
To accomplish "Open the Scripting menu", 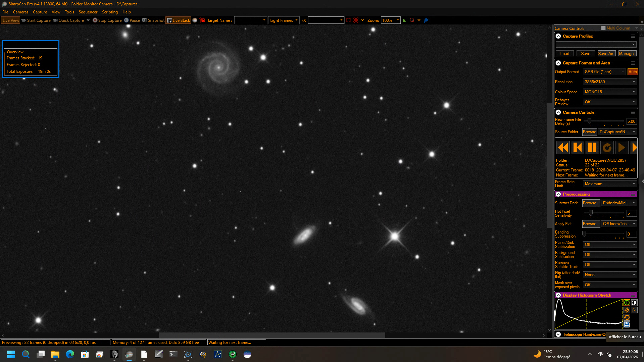I will point(110,12).
